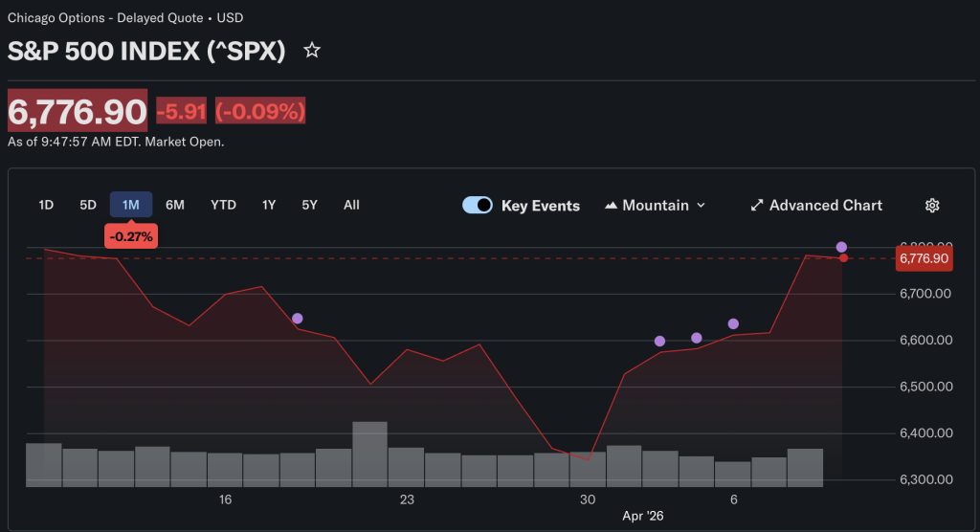The image size is (980, 532).
Task: Select the 1D time range
Action: (x=46, y=205)
